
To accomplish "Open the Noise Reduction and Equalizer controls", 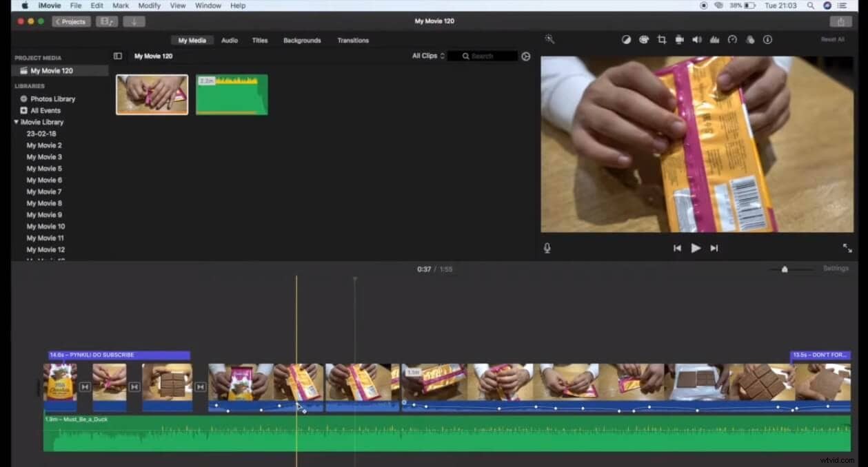I will [x=714, y=39].
